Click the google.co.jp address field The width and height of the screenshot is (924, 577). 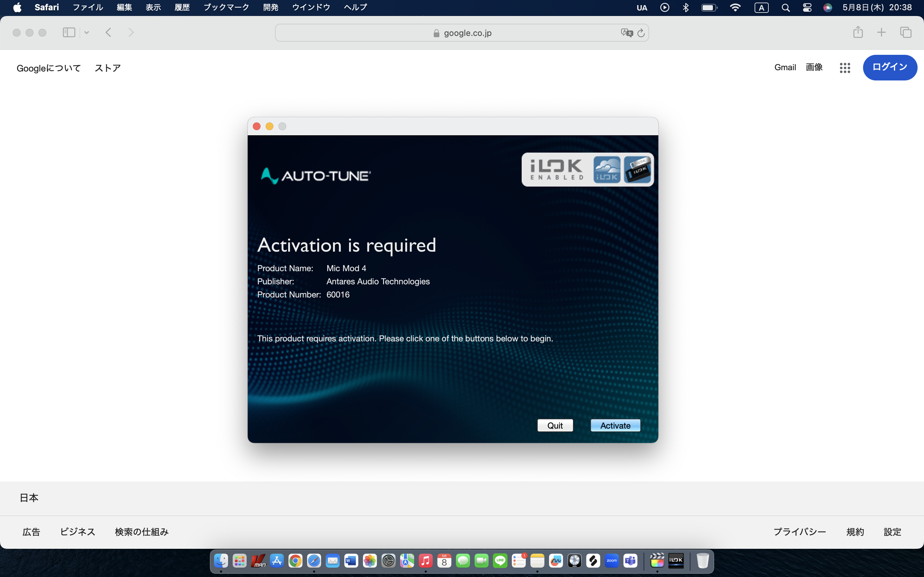coord(462,33)
